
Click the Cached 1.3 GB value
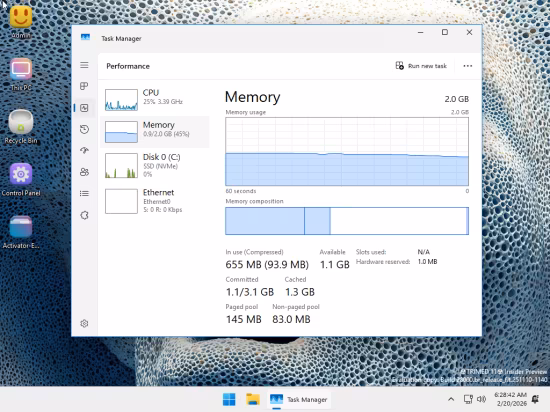pyautogui.click(x=300, y=292)
